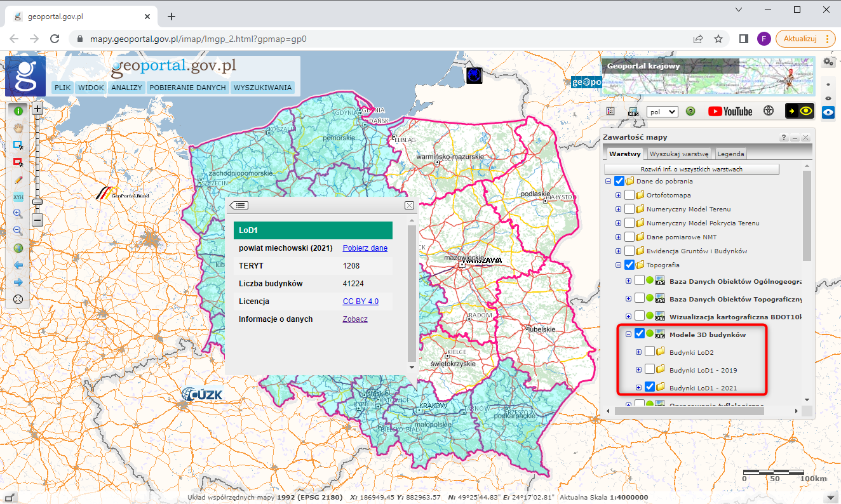This screenshot has width=841, height=504.
Task: Click the zoom slider handle
Action: [x=37, y=201]
